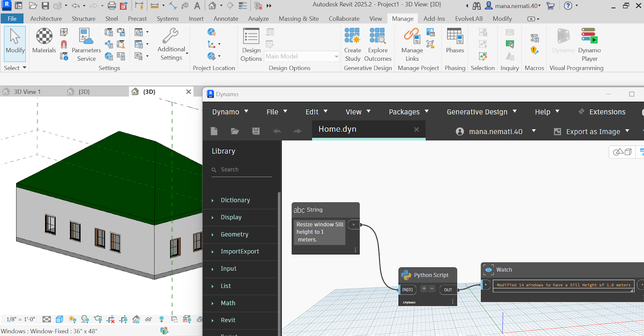The height and width of the screenshot is (336, 644).
Task: Open the Revit File tab
Action: coord(12,18)
